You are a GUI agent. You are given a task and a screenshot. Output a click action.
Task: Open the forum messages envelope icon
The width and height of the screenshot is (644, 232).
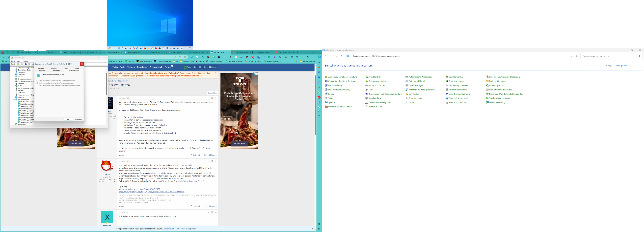pos(200,67)
